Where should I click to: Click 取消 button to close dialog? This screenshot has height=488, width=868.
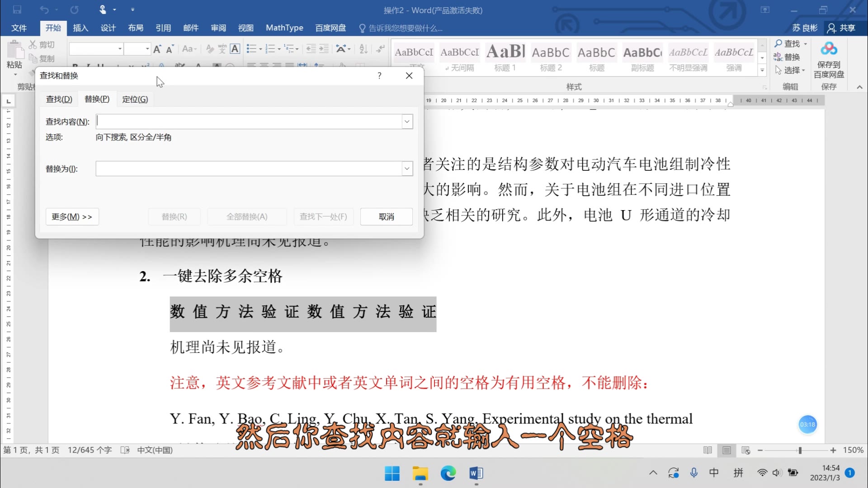click(387, 216)
